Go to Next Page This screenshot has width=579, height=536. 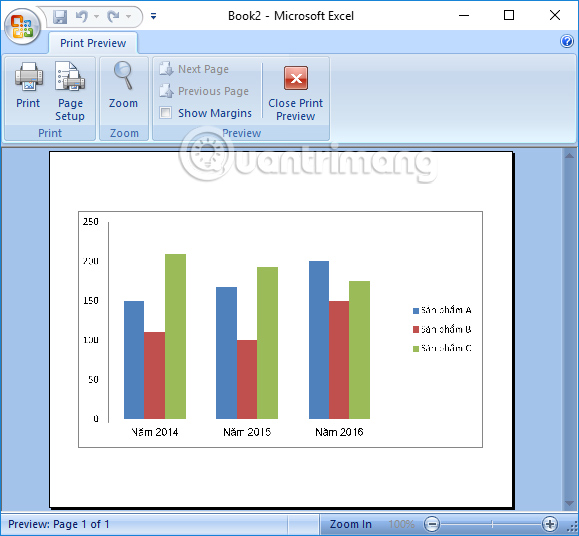tap(194, 69)
